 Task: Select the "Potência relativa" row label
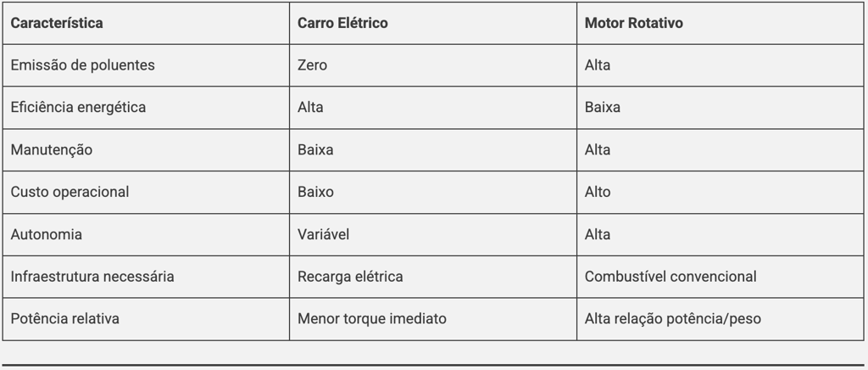pos(65,319)
